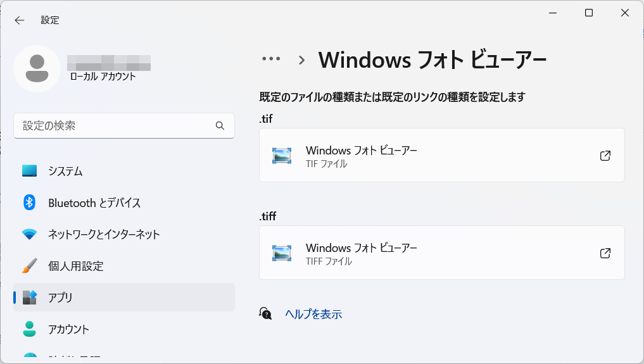
Task: Maximize the settings window
Action: click(x=588, y=13)
